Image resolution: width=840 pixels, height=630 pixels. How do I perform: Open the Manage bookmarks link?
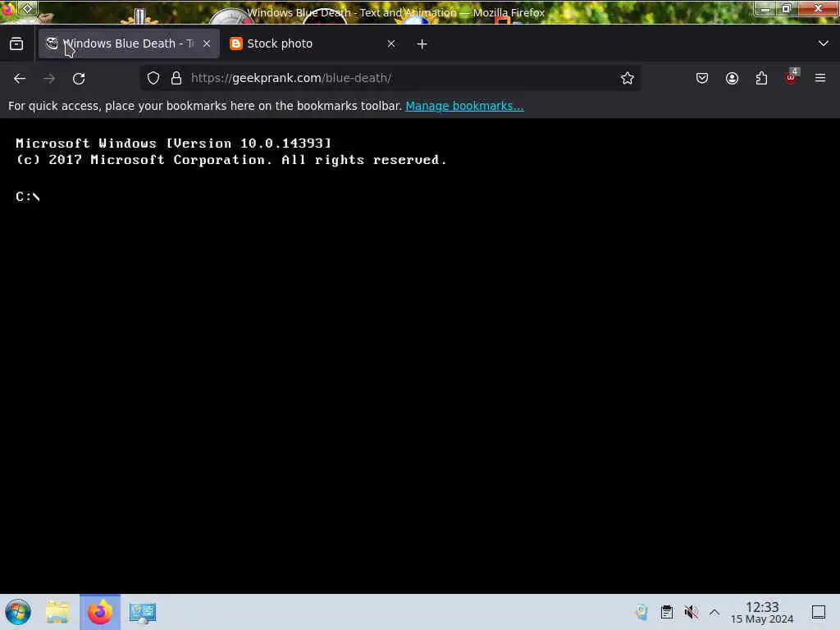point(464,106)
